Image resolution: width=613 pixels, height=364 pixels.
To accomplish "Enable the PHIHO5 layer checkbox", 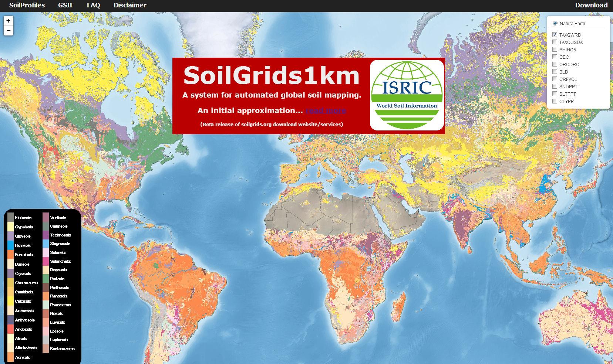I will 555,50.
